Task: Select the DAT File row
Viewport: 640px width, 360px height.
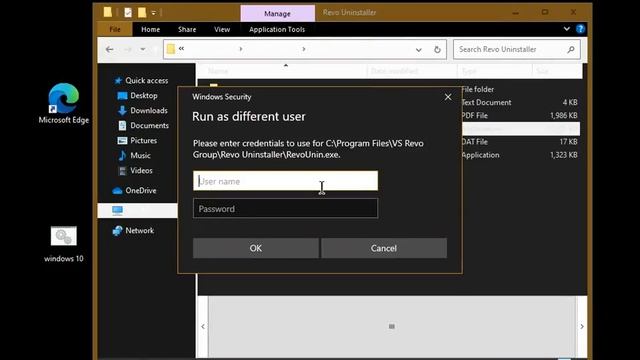Action: (520, 142)
